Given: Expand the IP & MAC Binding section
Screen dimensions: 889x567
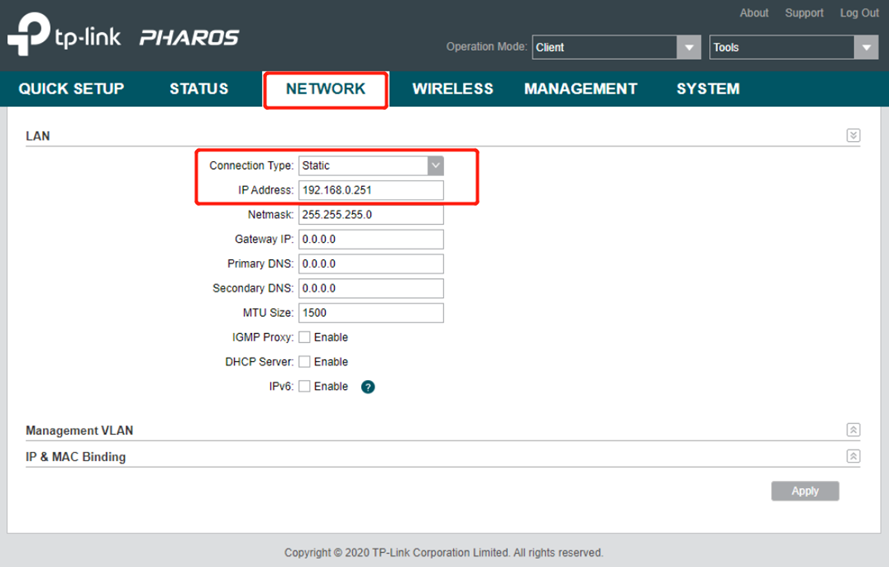Looking at the screenshot, I should tap(853, 456).
